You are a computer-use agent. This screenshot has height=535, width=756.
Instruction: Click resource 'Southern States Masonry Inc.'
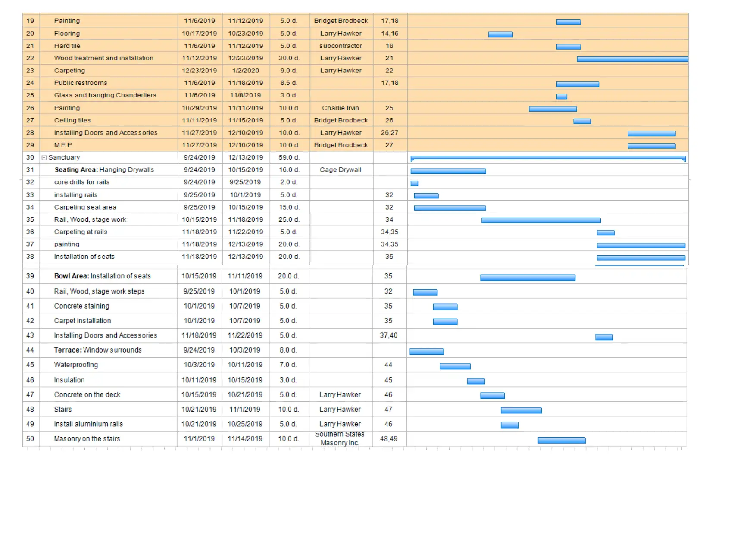click(340, 438)
